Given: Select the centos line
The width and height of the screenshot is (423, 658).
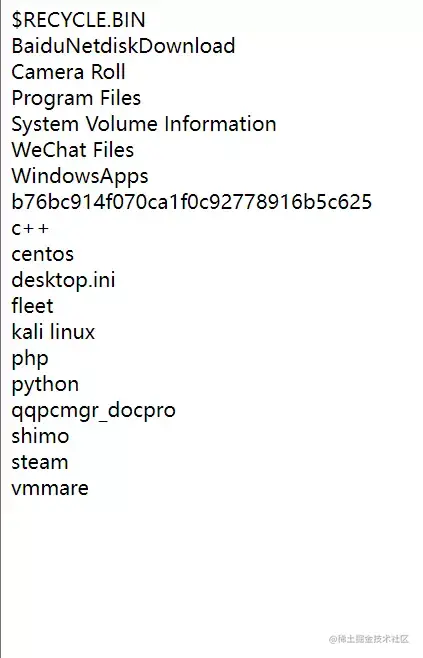Looking at the screenshot, I should click(x=43, y=254).
